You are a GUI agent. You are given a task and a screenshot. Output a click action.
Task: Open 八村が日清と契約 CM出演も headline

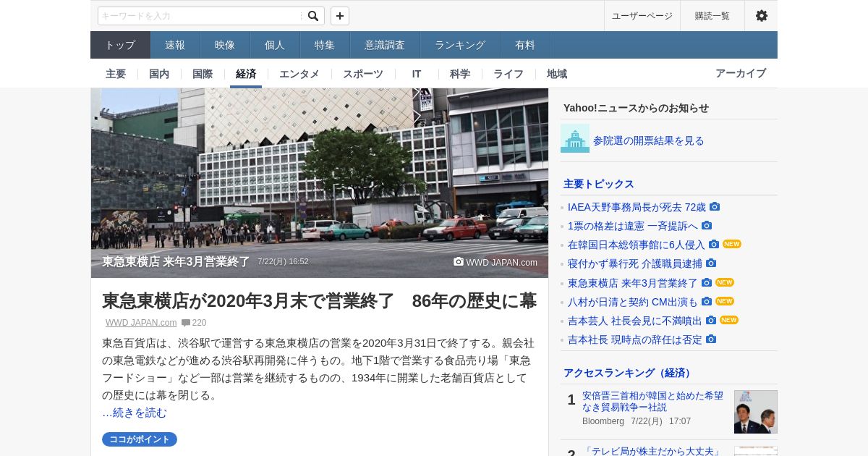point(633,301)
